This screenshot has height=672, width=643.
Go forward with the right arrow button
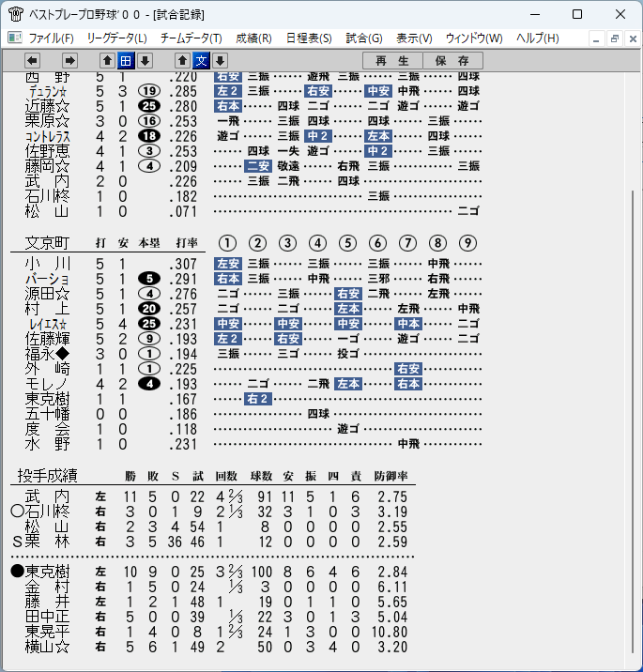[x=69, y=61]
